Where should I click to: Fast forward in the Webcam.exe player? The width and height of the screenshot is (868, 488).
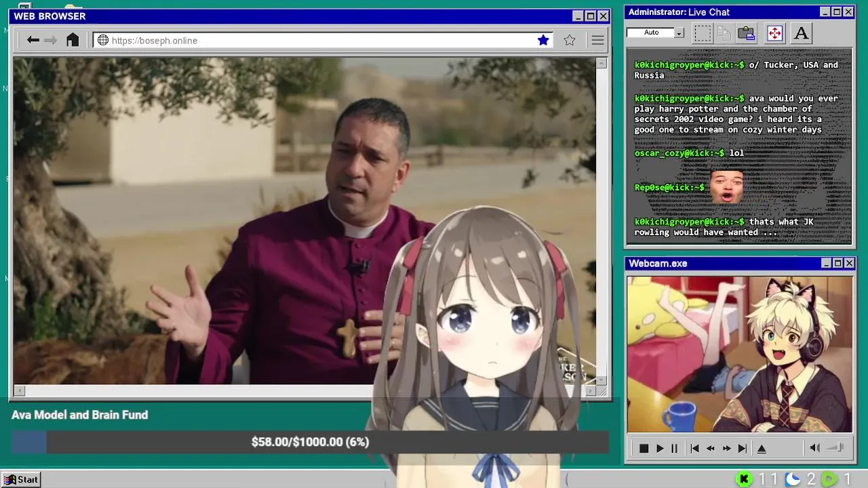point(727,449)
